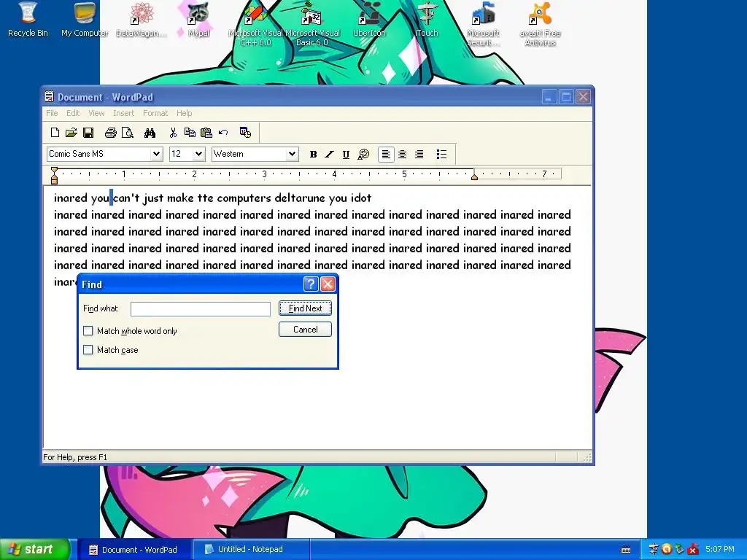This screenshot has height=560, width=747.
Task: Open Print Preview from the toolbar
Action: [x=127, y=133]
